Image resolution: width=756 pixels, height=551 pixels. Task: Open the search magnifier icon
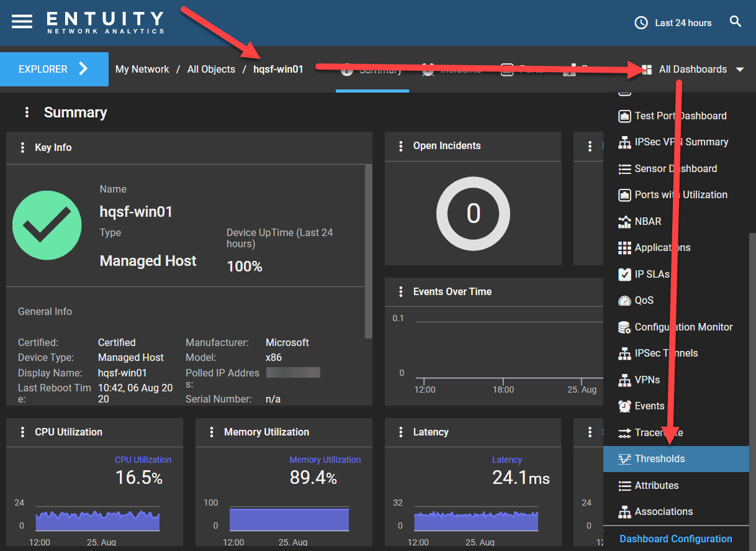[736, 22]
